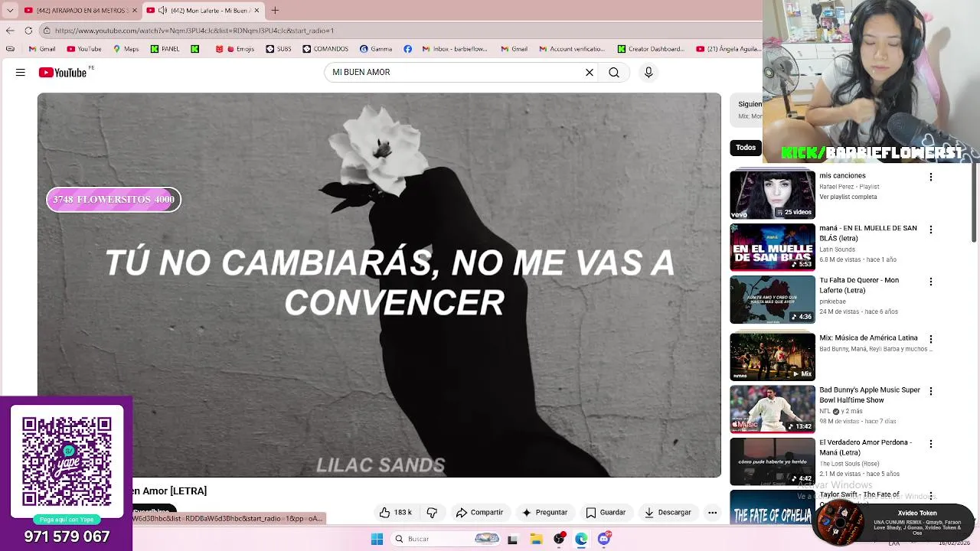980x551 pixels.
Task: Open options menu for Bad Bunny Halftime Show
Action: (931, 391)
